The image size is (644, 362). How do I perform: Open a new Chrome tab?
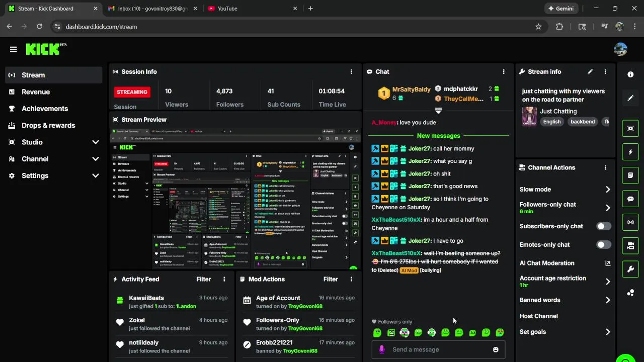click(x=310, y=9)
